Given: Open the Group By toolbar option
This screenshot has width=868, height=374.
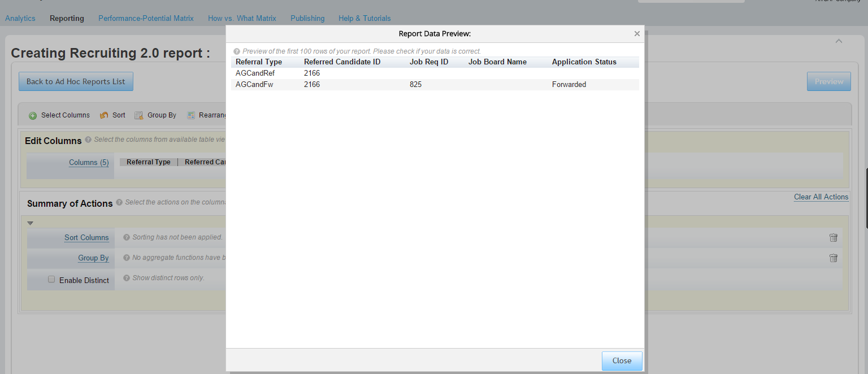Looking at the screenshot, I should [x=155, y=115].
